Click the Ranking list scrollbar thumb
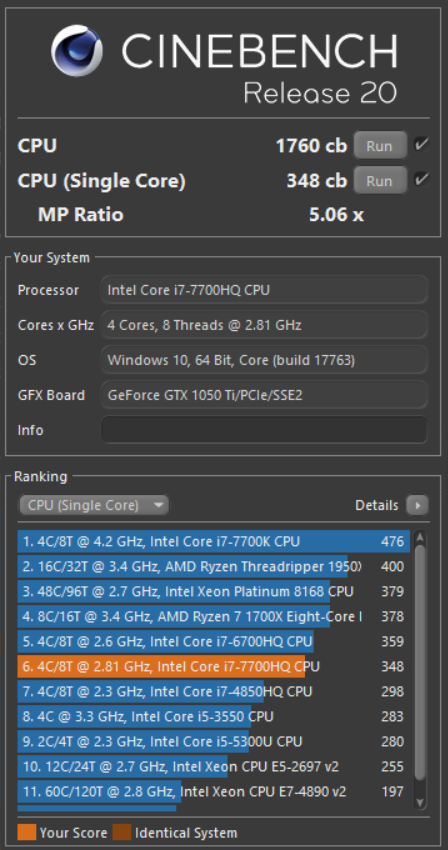Image resolution: width=448 pixels, height=850 pixels. point(420,661)
